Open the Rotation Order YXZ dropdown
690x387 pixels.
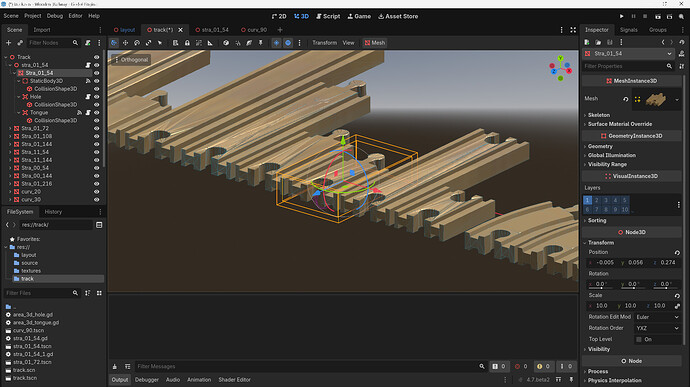point(657,328)
